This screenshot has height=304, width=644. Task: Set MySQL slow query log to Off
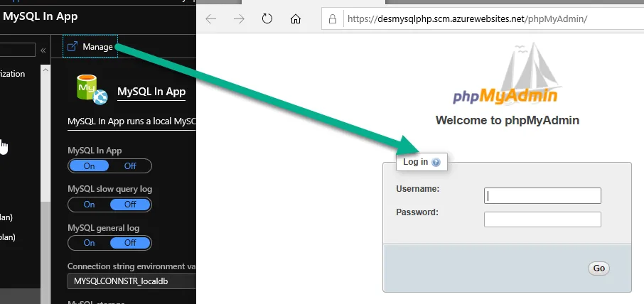[x=130, y=205]
